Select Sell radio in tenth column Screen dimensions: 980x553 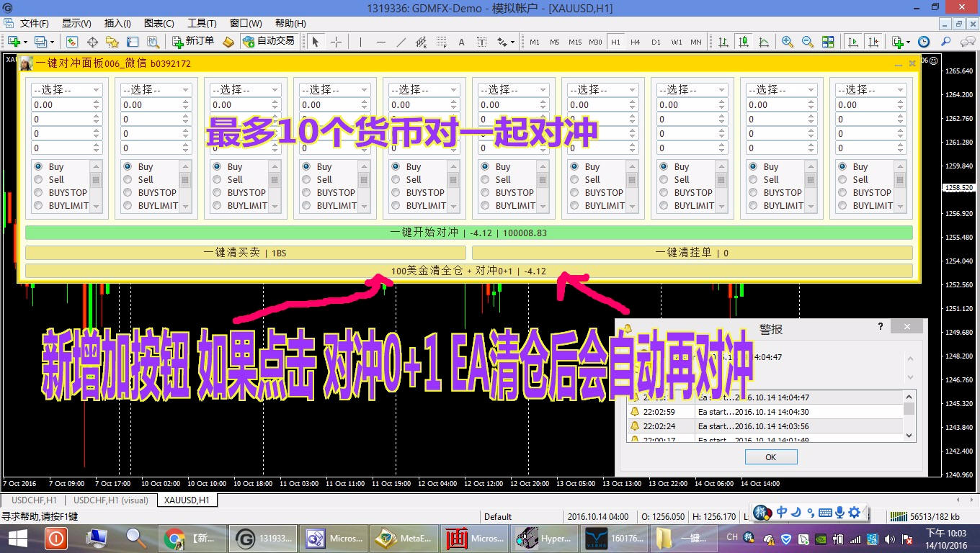click(842, 179)
